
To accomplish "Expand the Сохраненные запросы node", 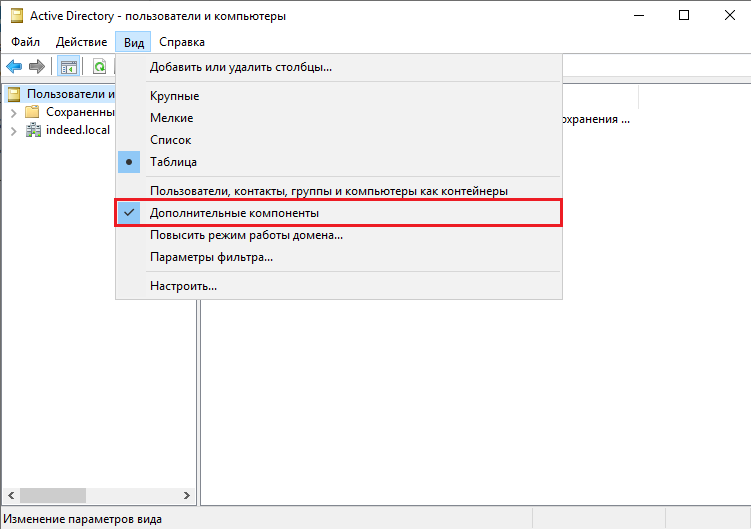I will pos(13,112).
